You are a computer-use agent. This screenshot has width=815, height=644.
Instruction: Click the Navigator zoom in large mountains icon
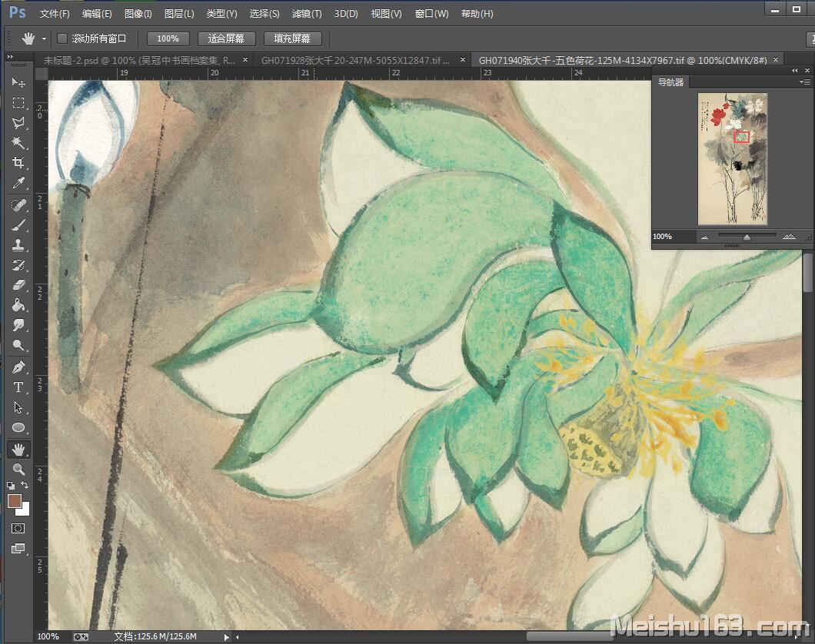coord(789,236)
